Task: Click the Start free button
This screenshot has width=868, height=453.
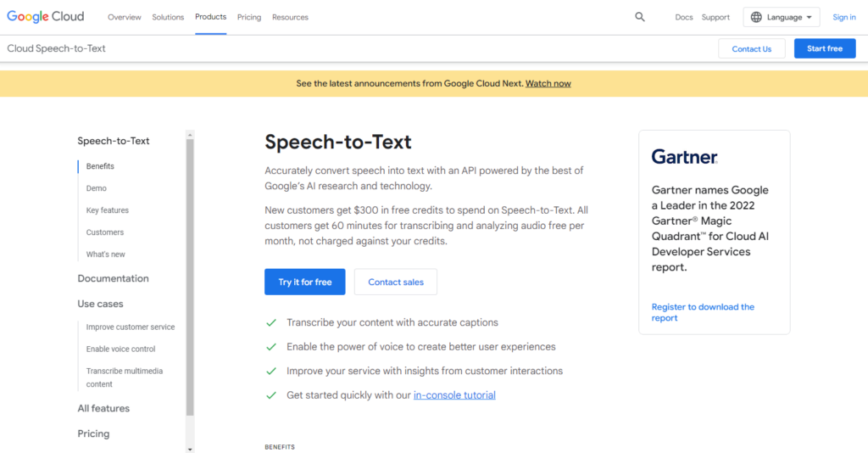Action: [825, 48]
